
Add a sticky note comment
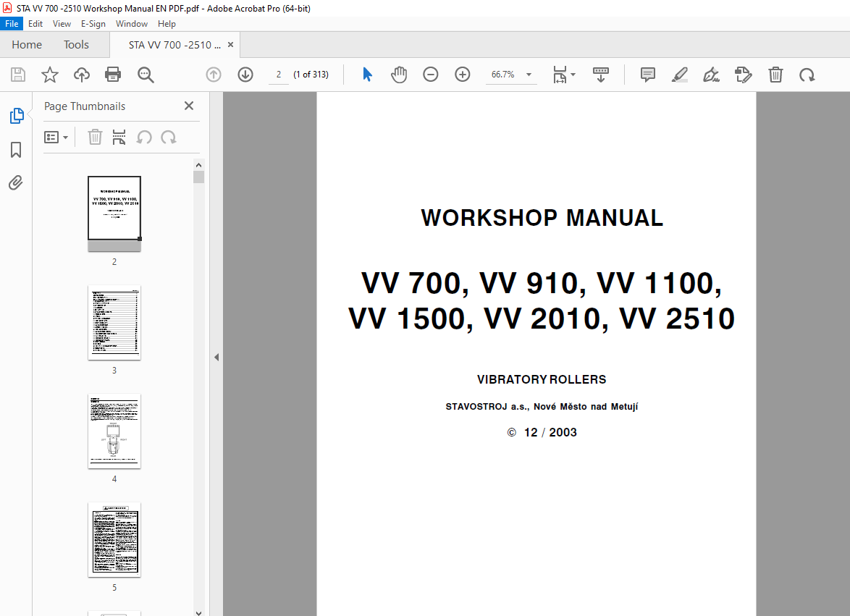648,75
